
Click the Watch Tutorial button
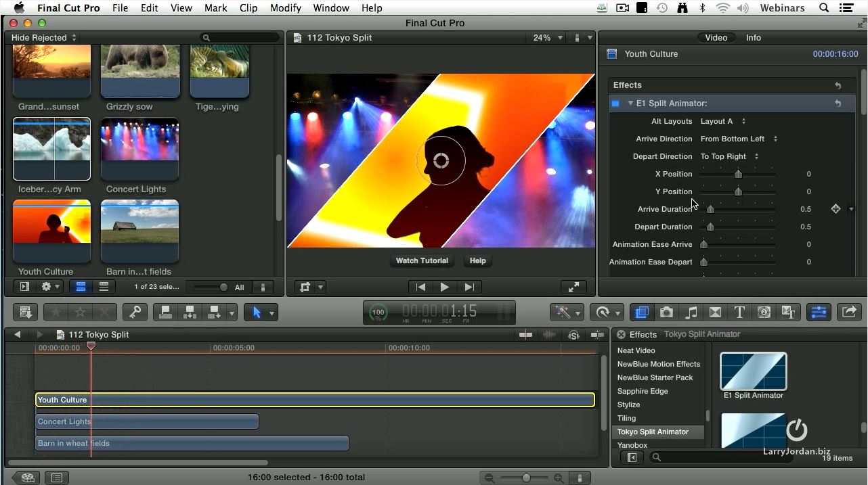pos(422,260)
